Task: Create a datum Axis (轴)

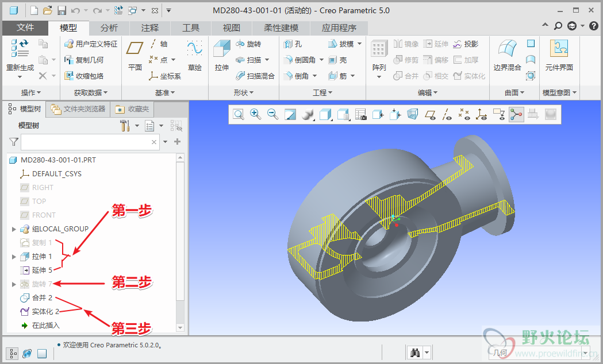Action: (x=159, y=44)
